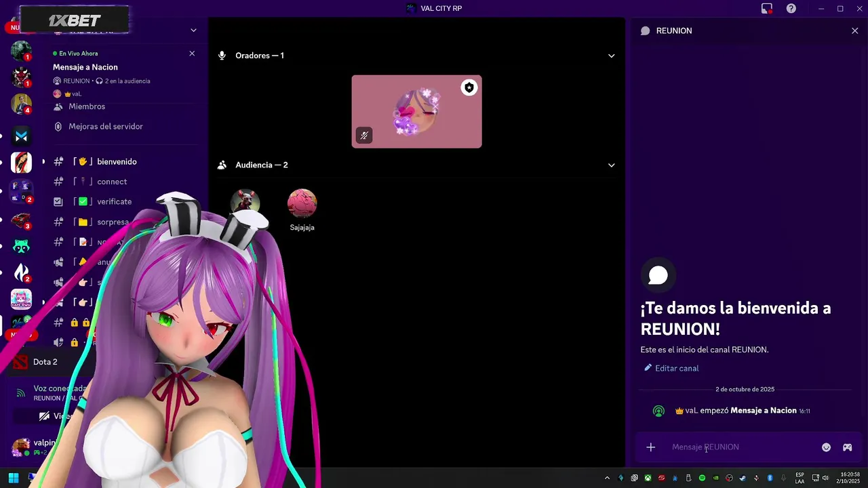Open the Bluetooth tray icon
This screenshot has width=868, height=488.
click(770, 478)
